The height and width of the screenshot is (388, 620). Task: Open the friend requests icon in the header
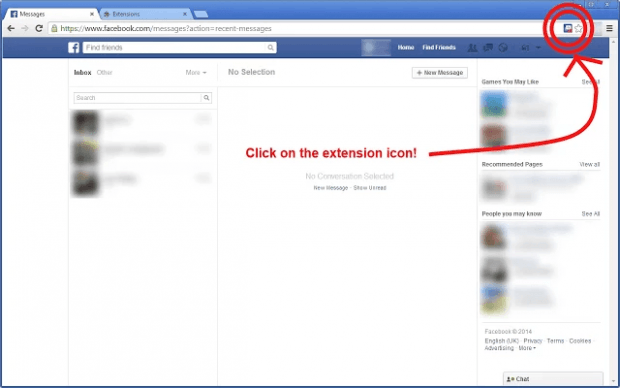point(472,47)
